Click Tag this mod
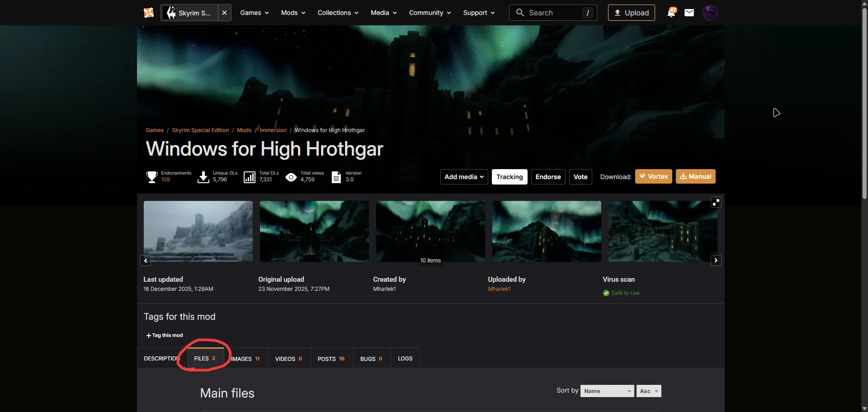868x412 pixels. [165, 336]
